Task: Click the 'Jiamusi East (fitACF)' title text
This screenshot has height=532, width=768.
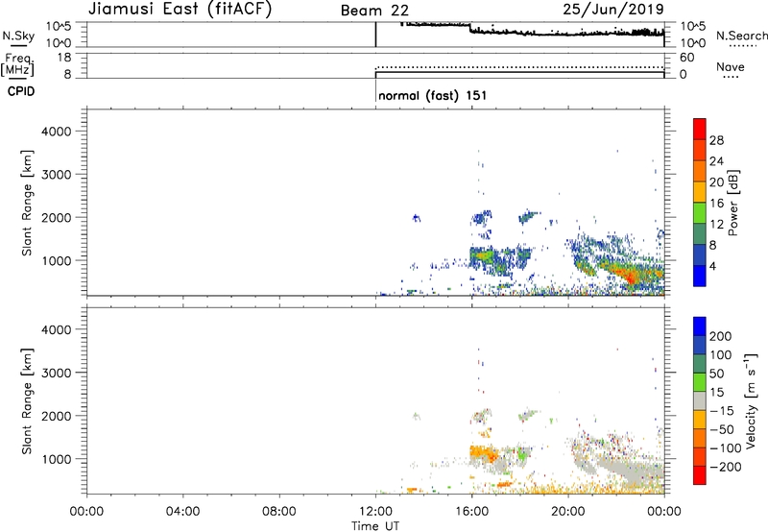Action: 180,10
